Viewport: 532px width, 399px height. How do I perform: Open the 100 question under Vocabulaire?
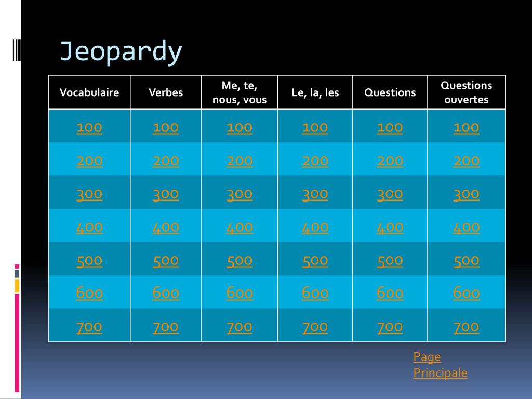coord(89,128)
